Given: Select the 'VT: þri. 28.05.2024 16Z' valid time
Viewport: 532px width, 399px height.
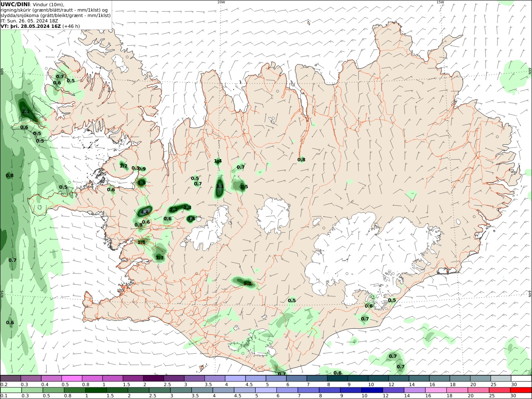Looking at the screenshot, I should point(31,26).
